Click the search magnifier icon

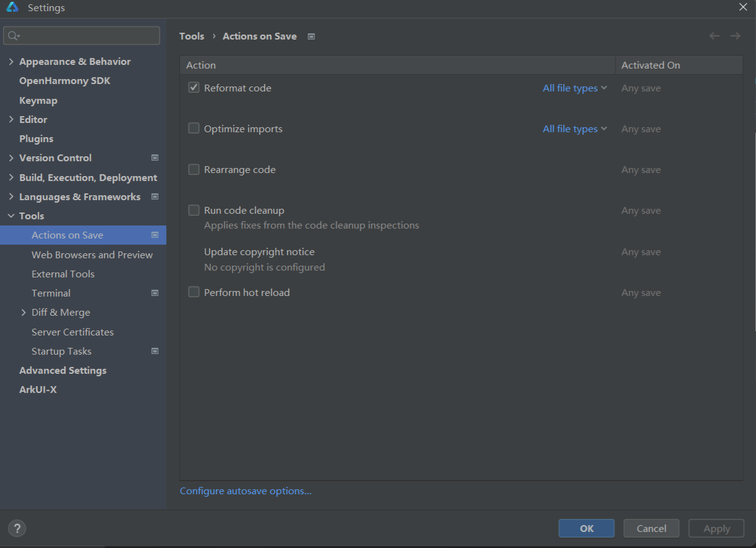(14, 36)
